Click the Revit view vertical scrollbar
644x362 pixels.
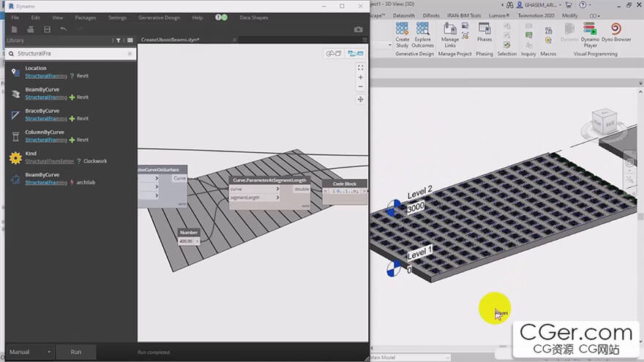(641, 217)
